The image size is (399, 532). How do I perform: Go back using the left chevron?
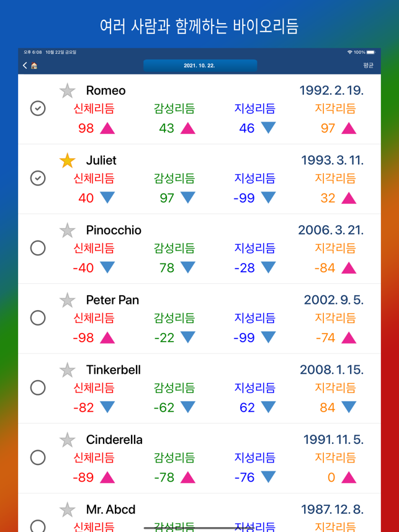25,66
